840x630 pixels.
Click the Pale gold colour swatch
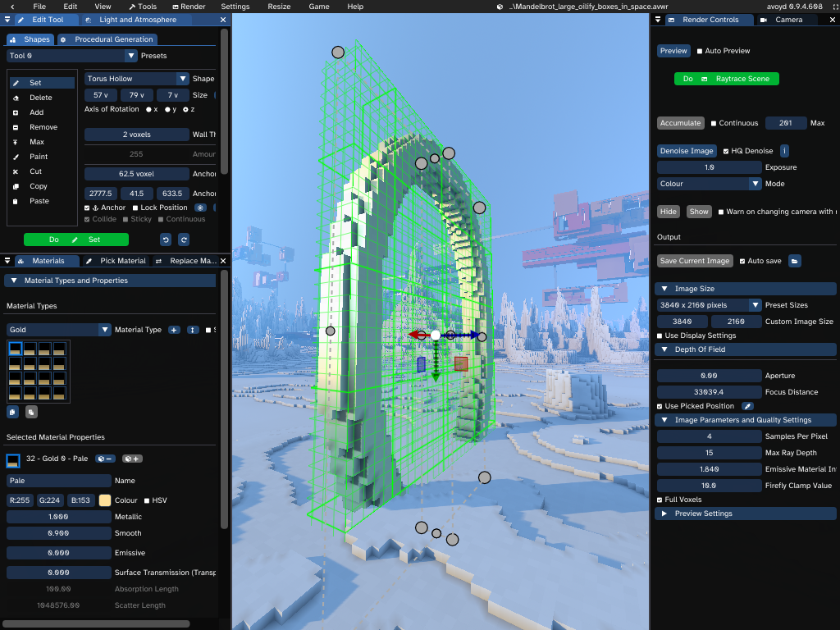(x=103, y=499)
